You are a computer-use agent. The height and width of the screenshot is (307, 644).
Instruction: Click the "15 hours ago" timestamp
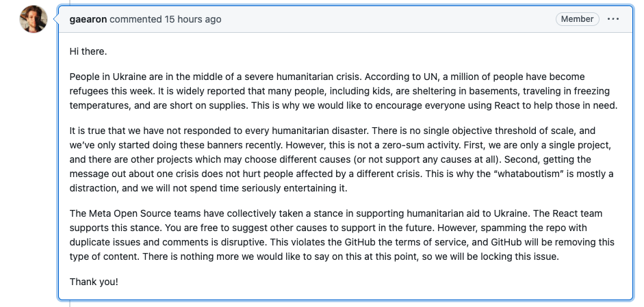point(193,19)
